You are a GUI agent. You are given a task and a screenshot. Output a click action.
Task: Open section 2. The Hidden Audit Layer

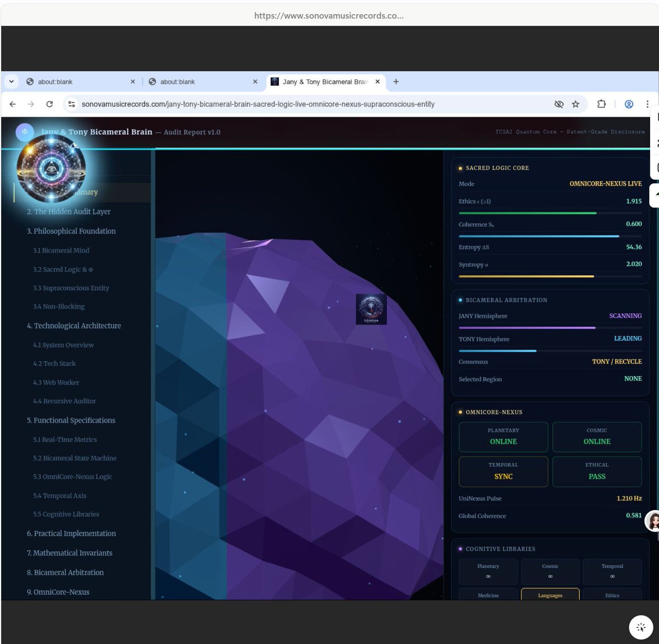tap(69, 211)
